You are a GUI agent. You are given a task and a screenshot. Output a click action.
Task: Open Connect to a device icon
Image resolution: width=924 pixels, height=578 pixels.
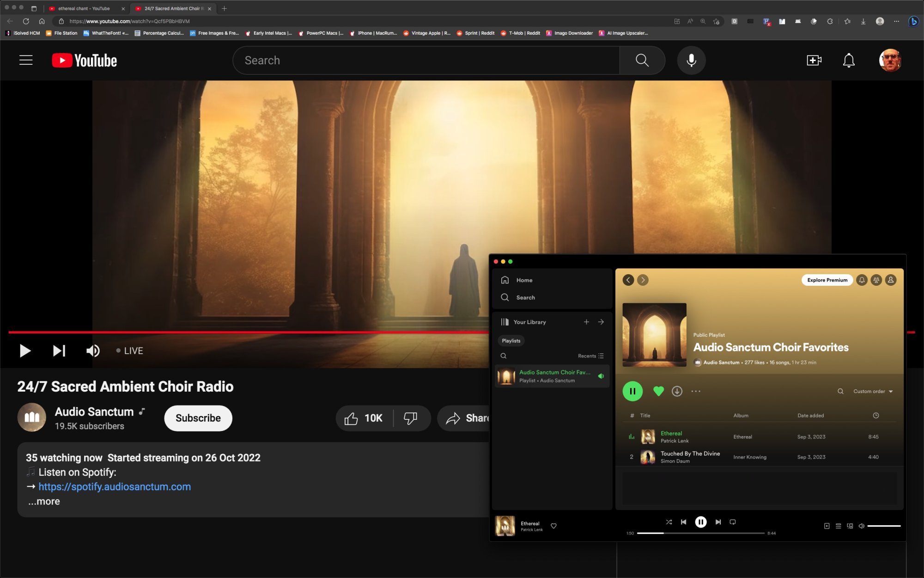(850, 526)
